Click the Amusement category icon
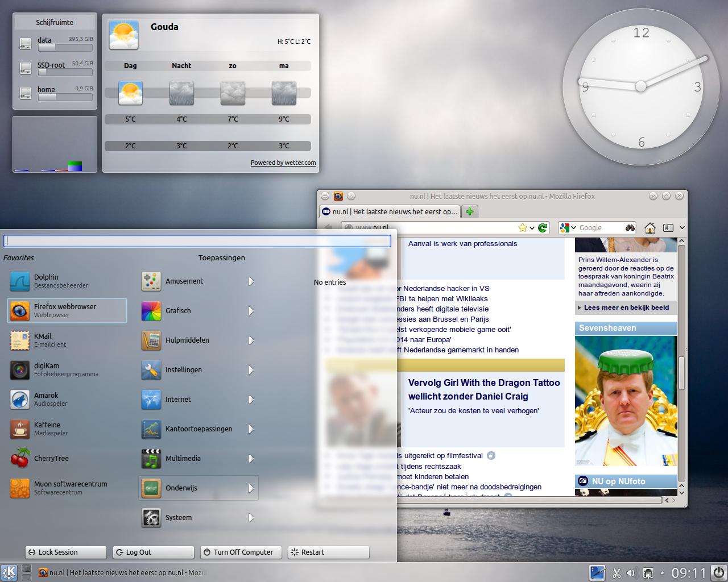Screen dimensions: 728x582 click(x=151, y=281)
